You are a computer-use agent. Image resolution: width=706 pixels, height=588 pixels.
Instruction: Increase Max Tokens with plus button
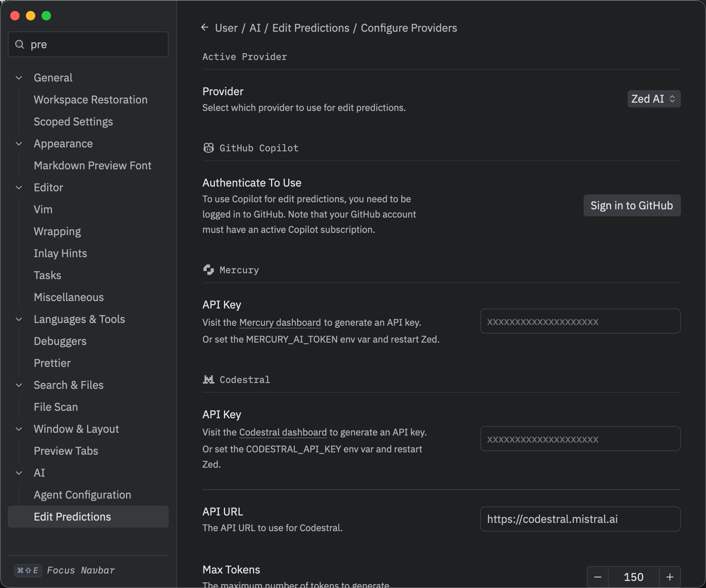670,577
